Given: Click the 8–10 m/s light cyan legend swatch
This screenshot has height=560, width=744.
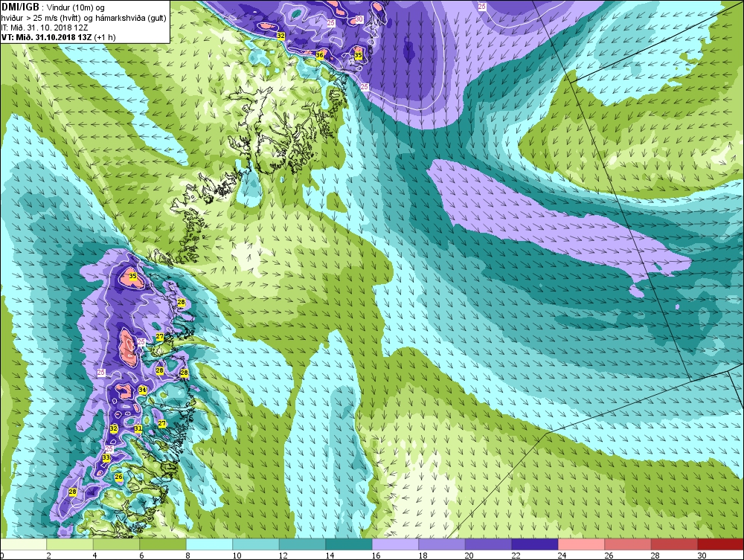Looking at the screenshot, I should [x=209, y=544].
